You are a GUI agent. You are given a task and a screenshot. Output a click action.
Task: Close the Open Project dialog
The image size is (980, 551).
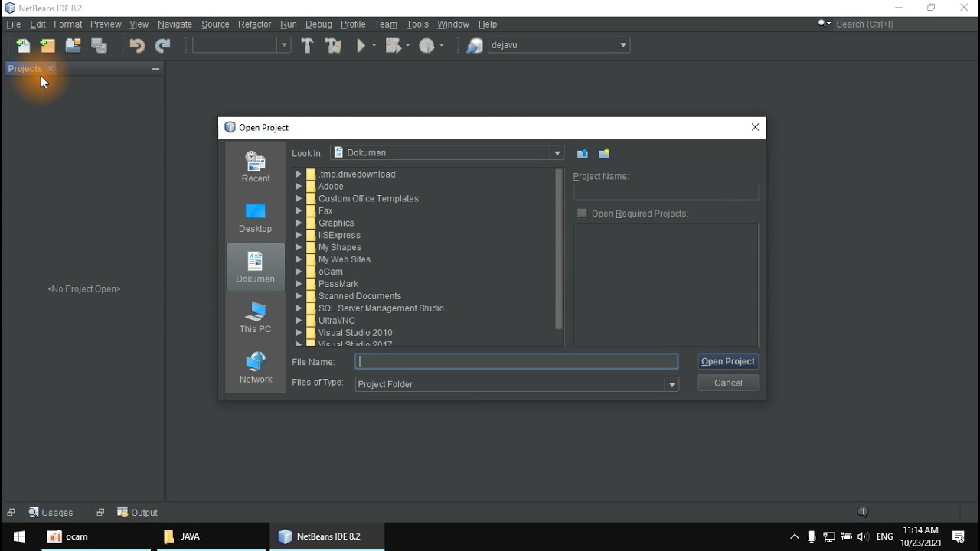(x=755, y=127)
